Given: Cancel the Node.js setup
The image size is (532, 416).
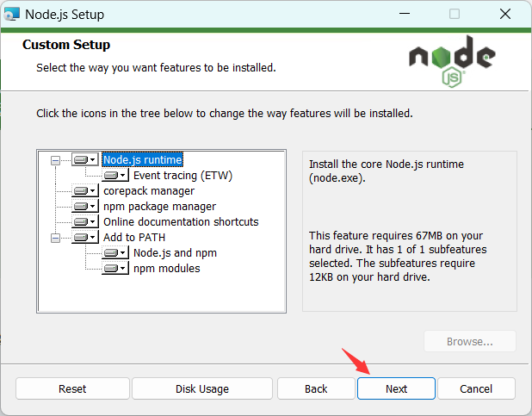Looking at the screenshot, I should (476, 388).
